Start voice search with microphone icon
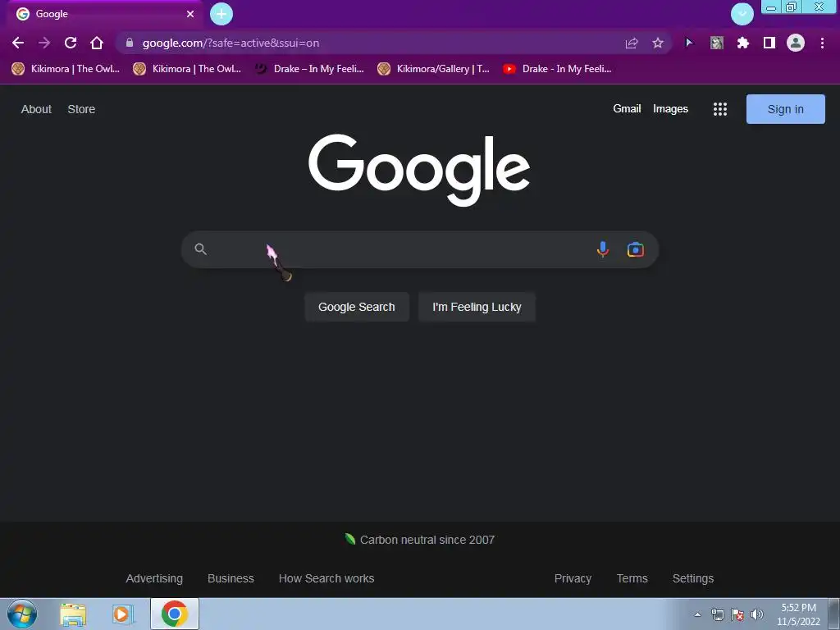Viewport: 840px width, 630px height. 603,249
